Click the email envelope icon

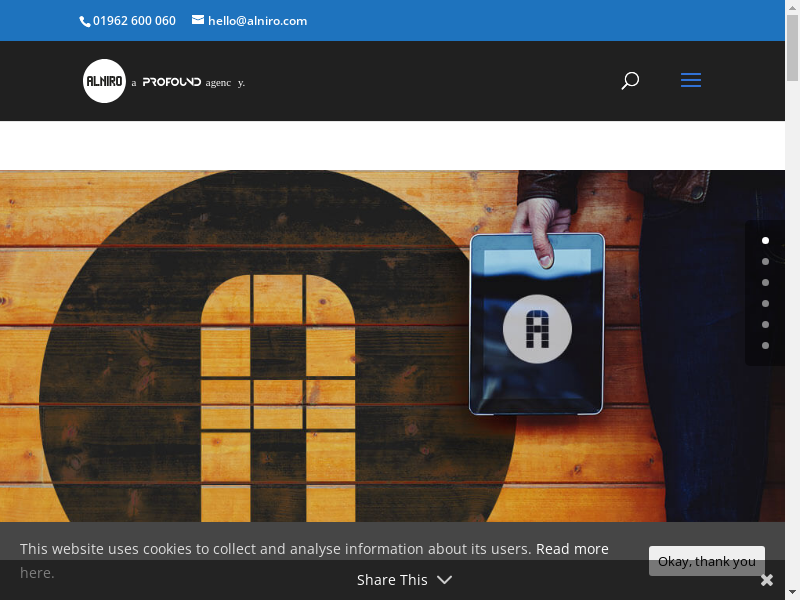[198, 20]
